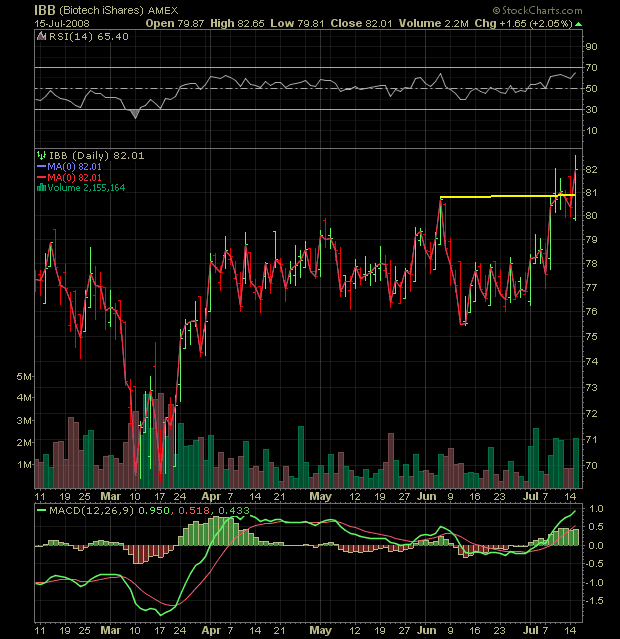Click Mar on the price chart date axis
This screenshot has width=620, height=639.
[110, 496]
